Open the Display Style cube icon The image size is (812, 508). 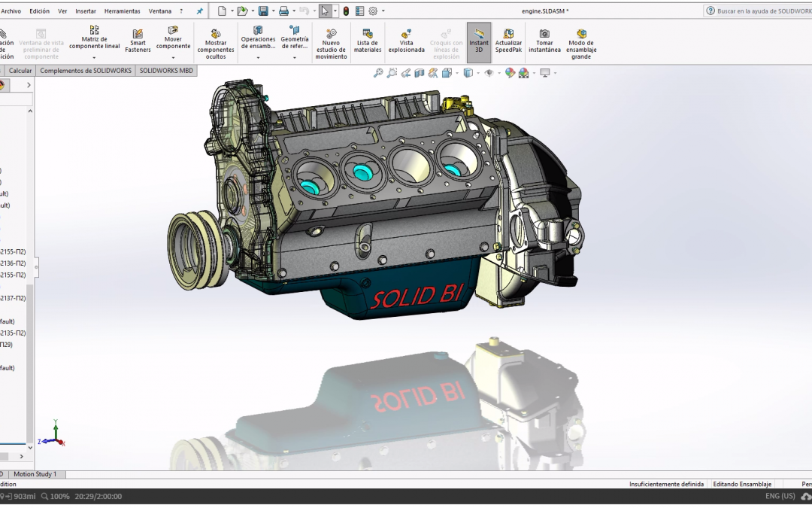(x=468, y=73)
